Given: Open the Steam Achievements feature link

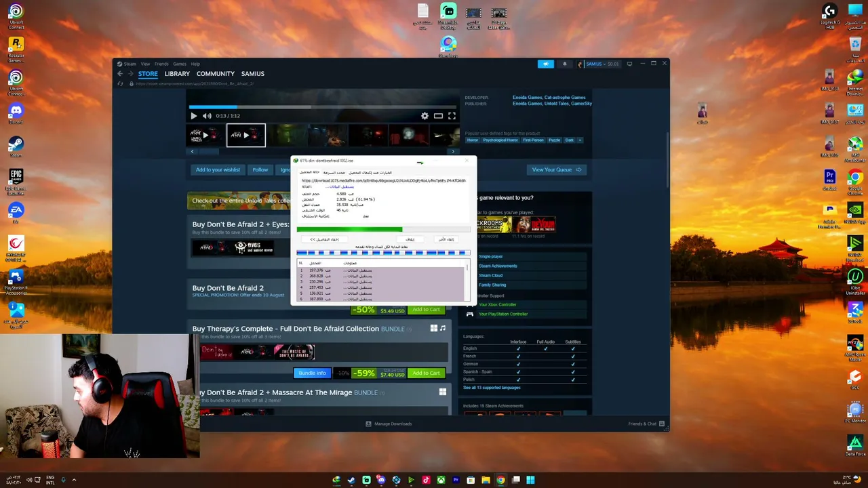Looking at the screenshot, I should pyautogui.click(x=498, y=266).
